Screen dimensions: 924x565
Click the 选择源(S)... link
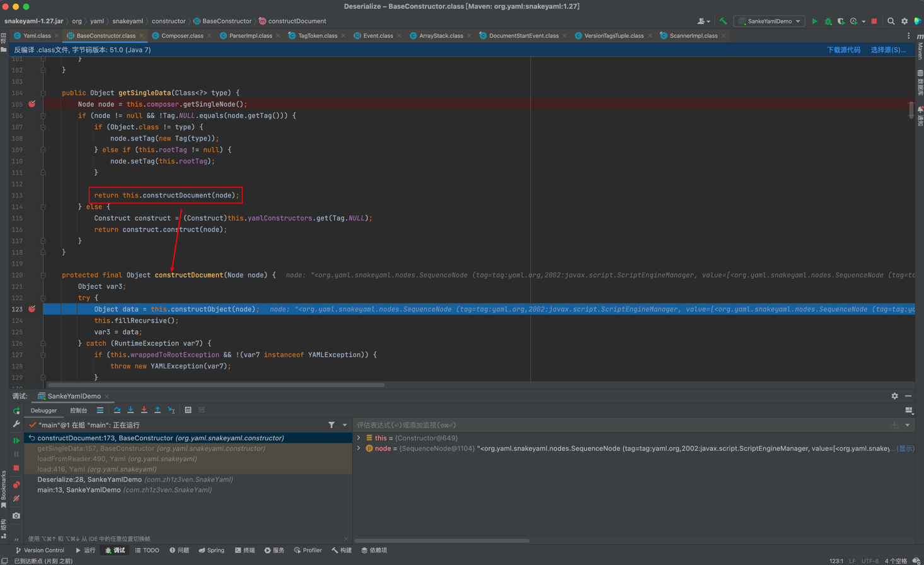click(x=887, y=50)
